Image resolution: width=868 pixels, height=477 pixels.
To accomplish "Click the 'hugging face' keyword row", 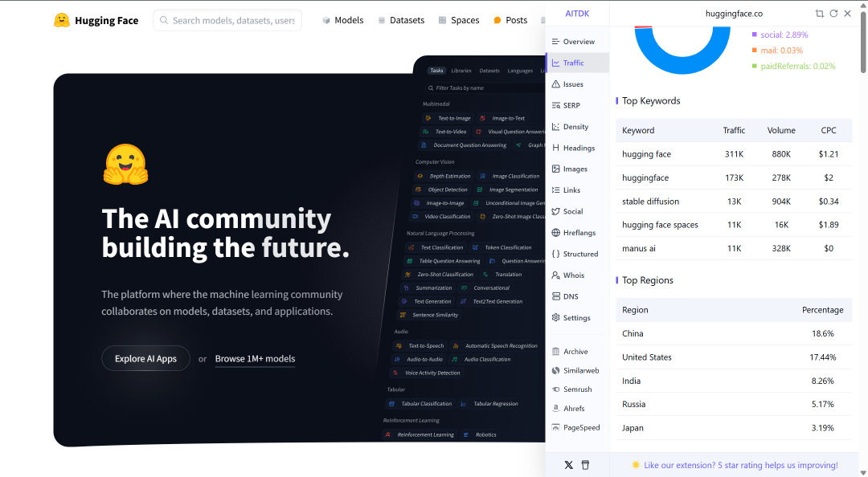I will tap(734, 154).
